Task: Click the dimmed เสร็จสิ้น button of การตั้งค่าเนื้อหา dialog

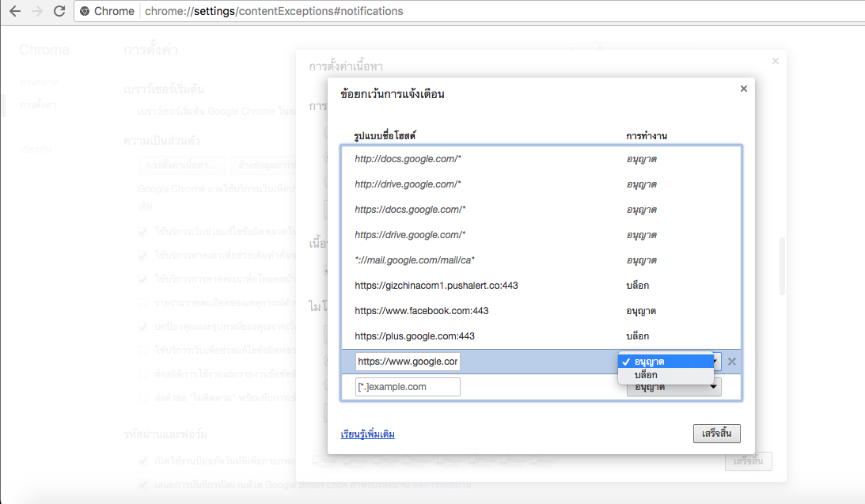Action: tap(748, 461)
